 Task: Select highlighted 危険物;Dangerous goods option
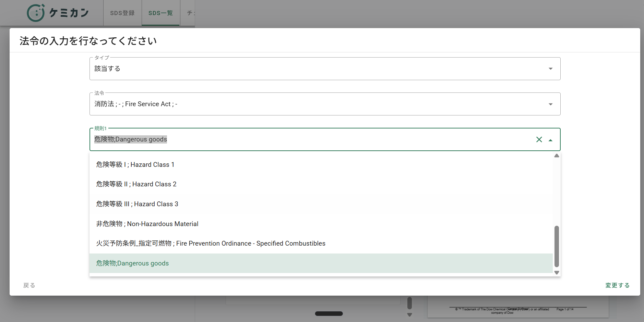pos(321,263)
